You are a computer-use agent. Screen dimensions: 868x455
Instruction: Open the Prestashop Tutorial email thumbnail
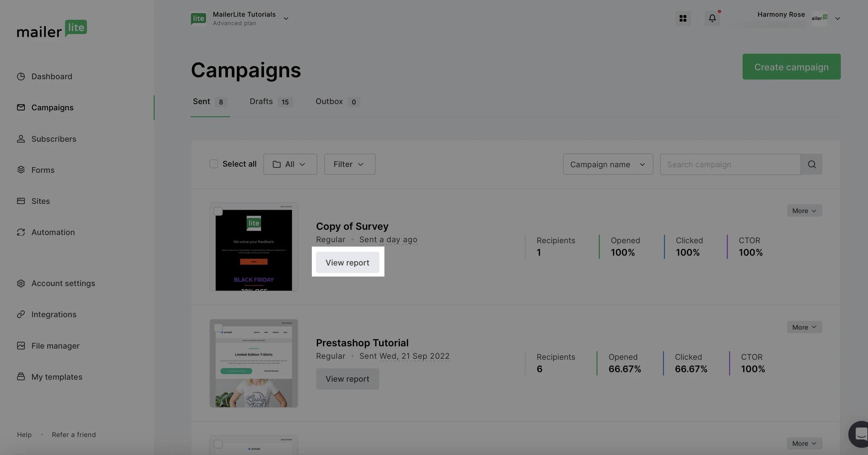[x=254, y=363]
